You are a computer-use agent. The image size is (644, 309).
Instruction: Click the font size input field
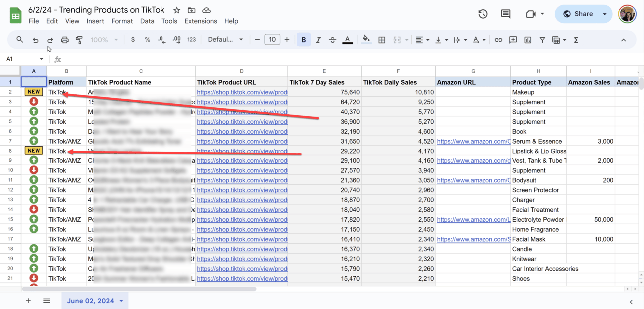click(272, 40)
